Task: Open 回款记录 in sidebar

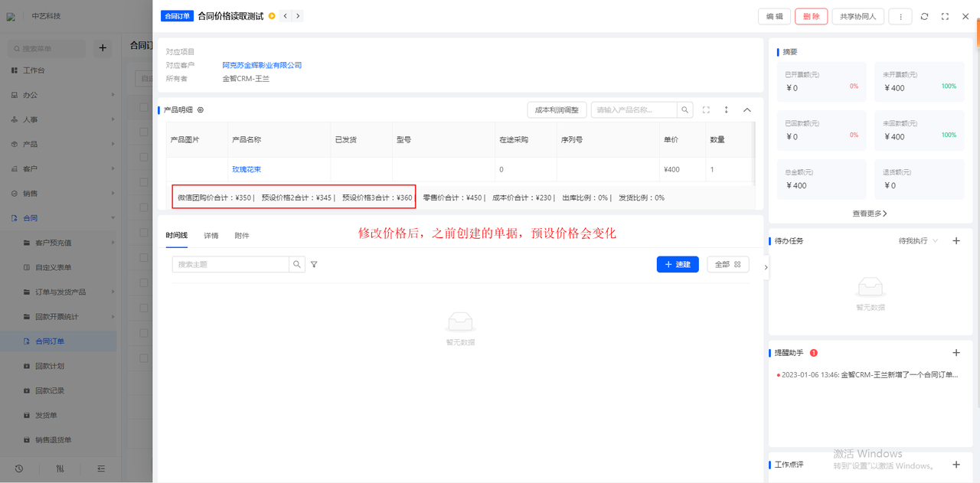Action: pyautogui.click(x=58, y=390)
